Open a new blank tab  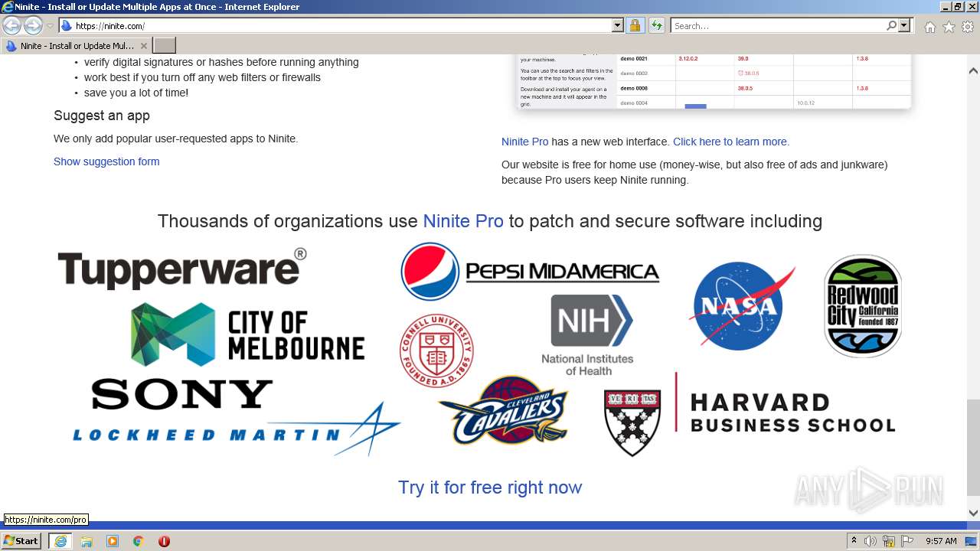165,46
